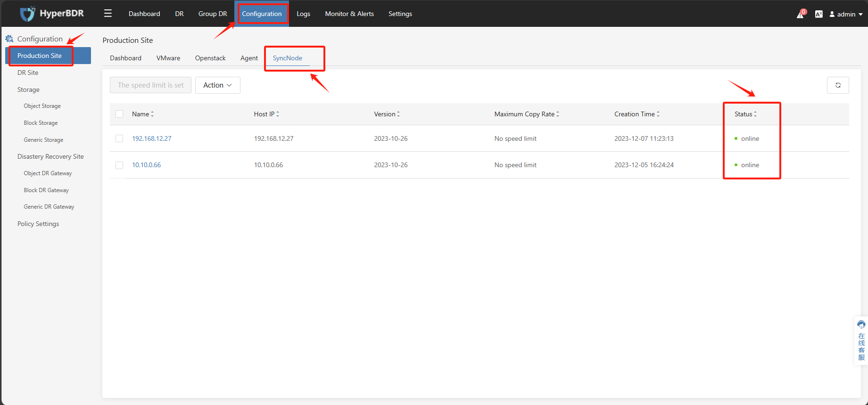Open Object Storage in sidebar
This screenshot has height=405, width=868.
tap(42, 106)
